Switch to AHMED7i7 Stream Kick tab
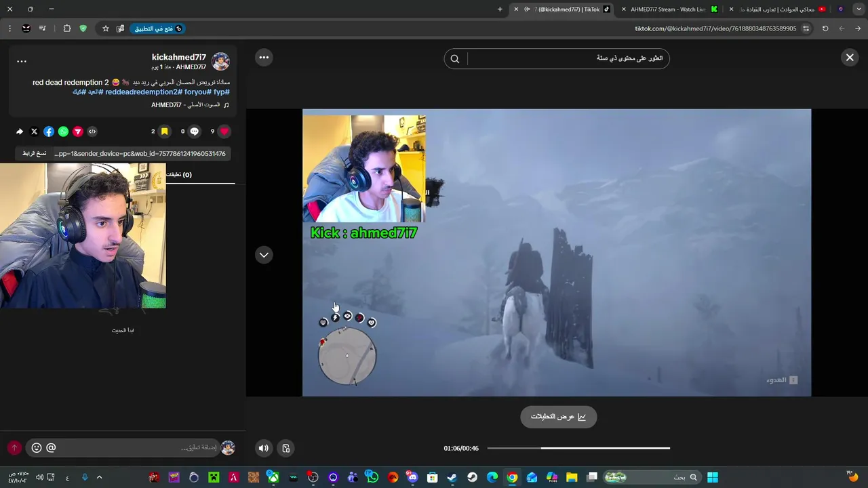The height and width of the screenshot is (488, 868). 668,9
